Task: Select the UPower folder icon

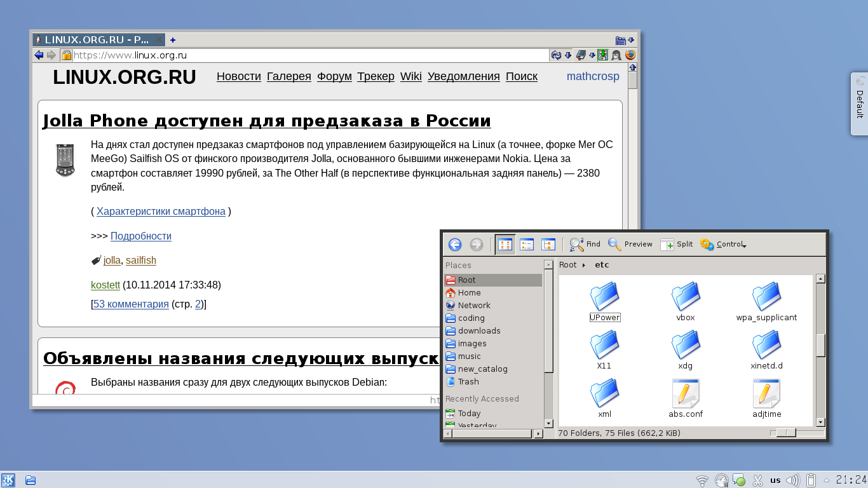Action: (x=604, y=296)
